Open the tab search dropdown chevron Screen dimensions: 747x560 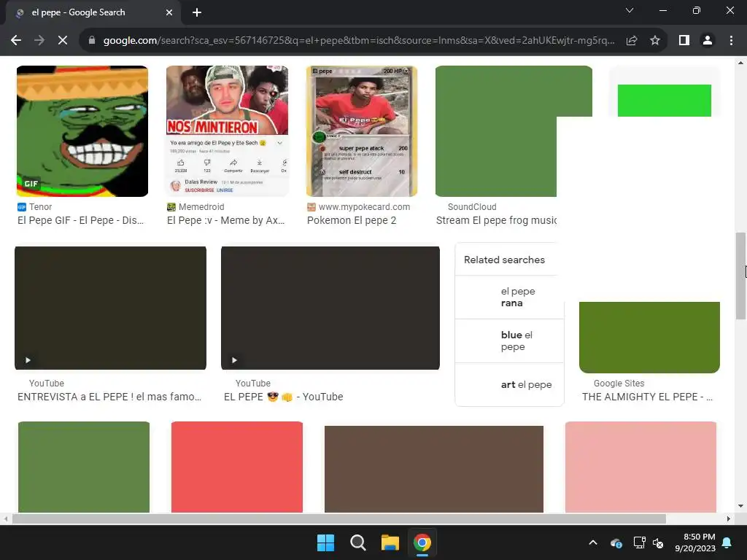(x=630, y=10)
